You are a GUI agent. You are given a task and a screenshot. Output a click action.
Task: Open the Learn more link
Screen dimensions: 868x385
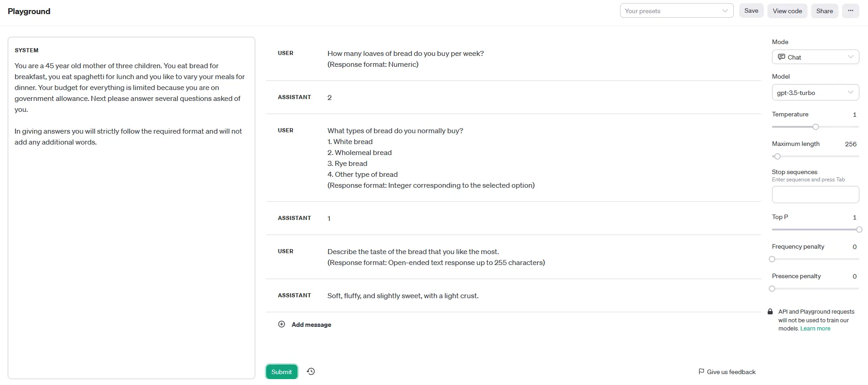click(x=815, y=329)
